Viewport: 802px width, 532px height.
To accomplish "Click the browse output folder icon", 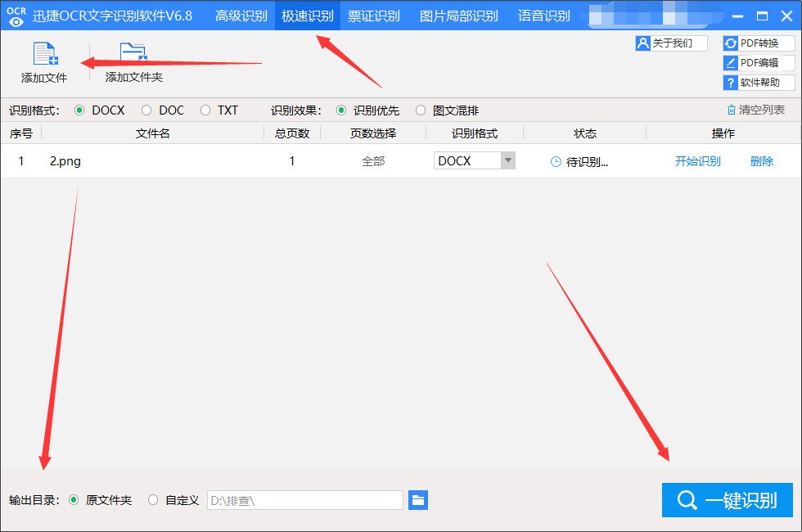I will 418,500.
